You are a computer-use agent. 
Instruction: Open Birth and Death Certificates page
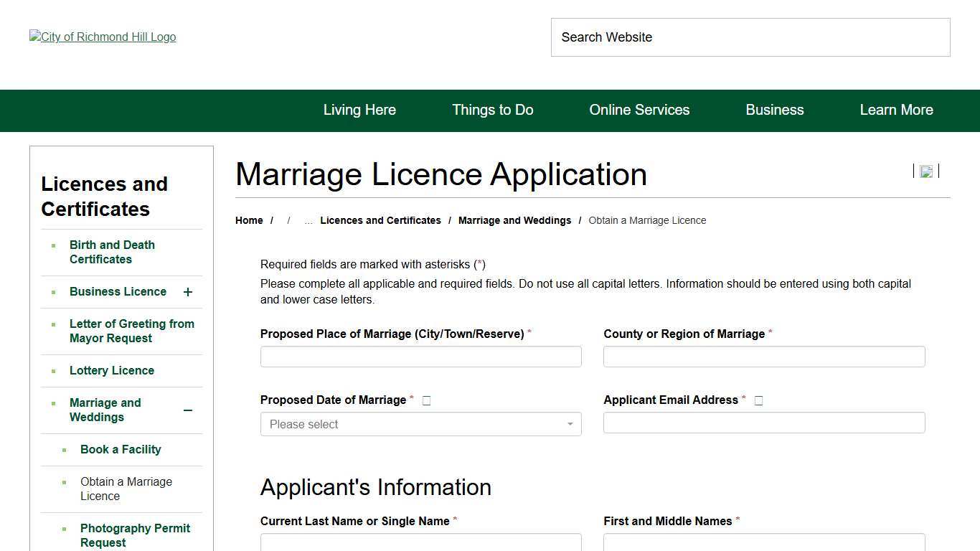click(112, 252)
